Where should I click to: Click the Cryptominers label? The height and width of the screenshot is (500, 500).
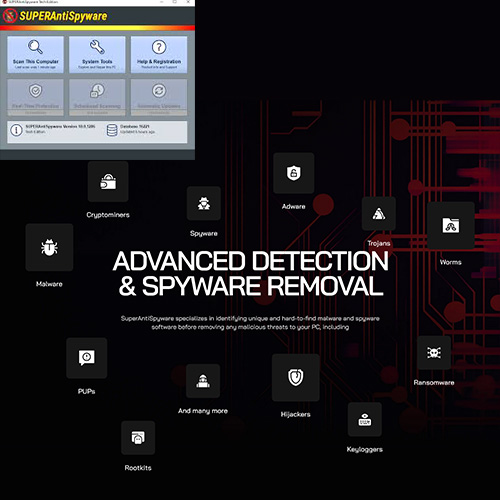tap(108, 215)
